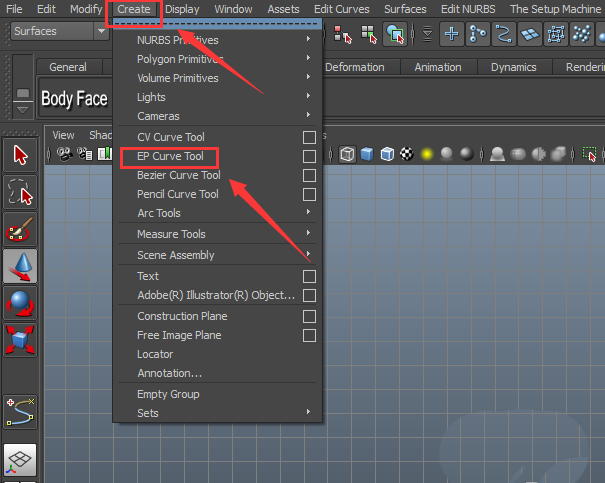Click the light gray shaded sphere icon
The image size is (605, 483).
[x=446, y=154]
